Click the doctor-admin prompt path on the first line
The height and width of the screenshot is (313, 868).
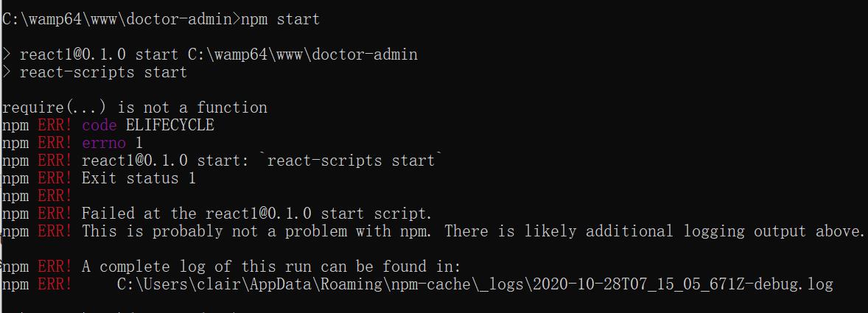[118, 19]
